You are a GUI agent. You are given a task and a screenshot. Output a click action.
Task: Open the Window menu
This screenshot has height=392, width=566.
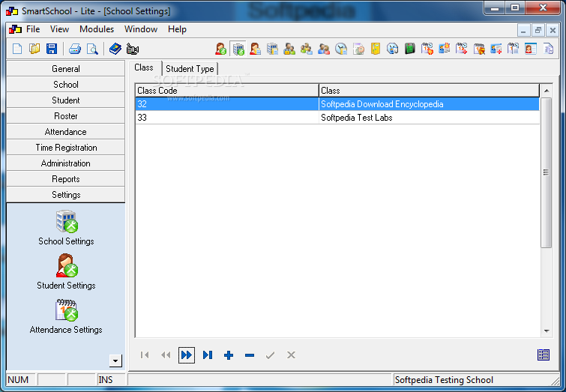click(x=141, y=29)
